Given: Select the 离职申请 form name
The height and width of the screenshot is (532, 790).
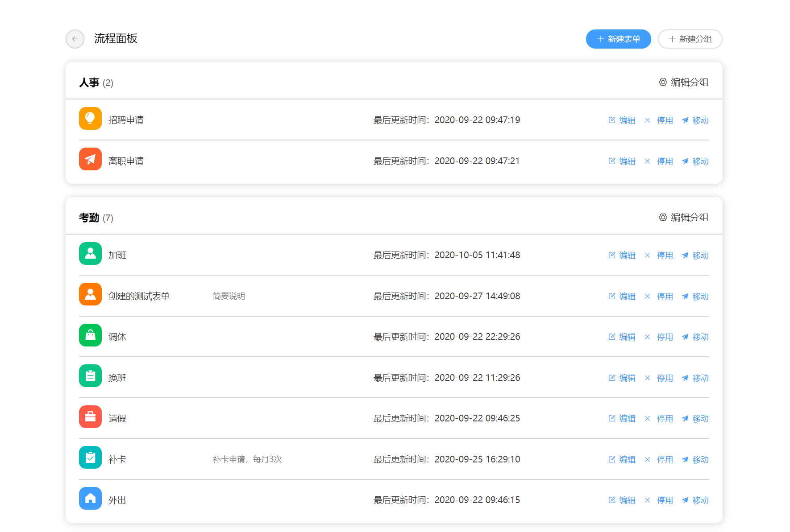Looking at the screenshot, I should (x=126, y=161).
